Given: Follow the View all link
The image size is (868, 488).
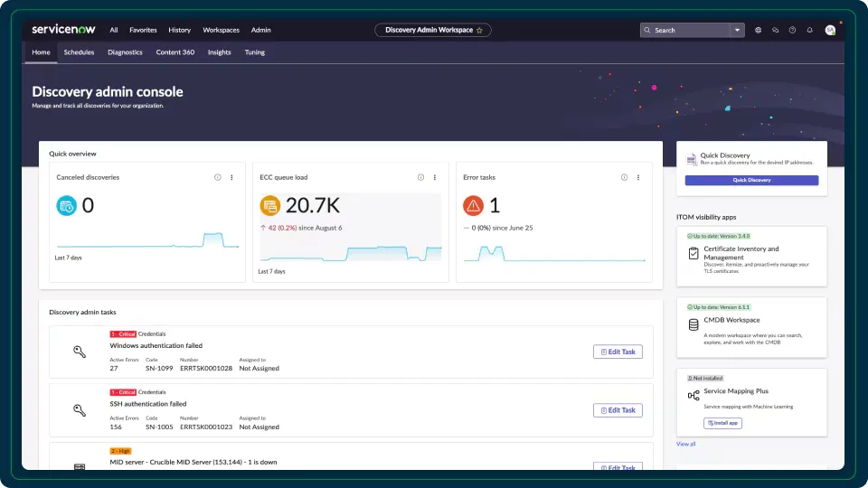Looking at the screenshot, I should (x=685, y=444).
